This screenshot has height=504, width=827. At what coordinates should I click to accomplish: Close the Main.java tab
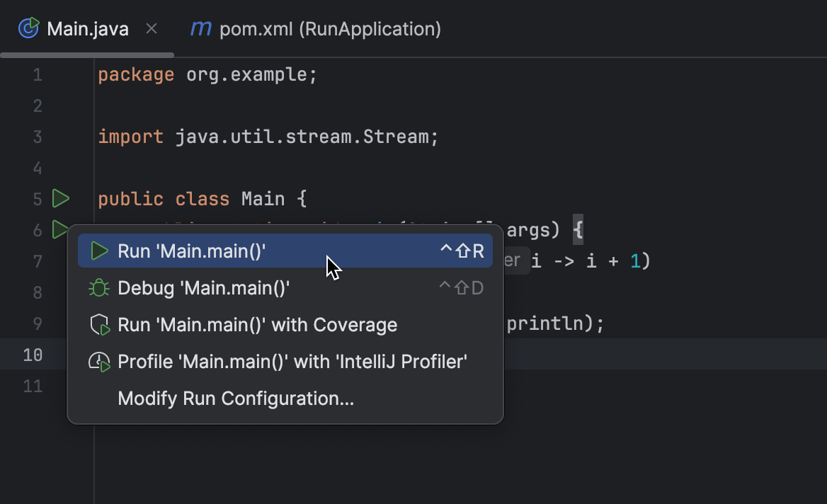point(151,29)
